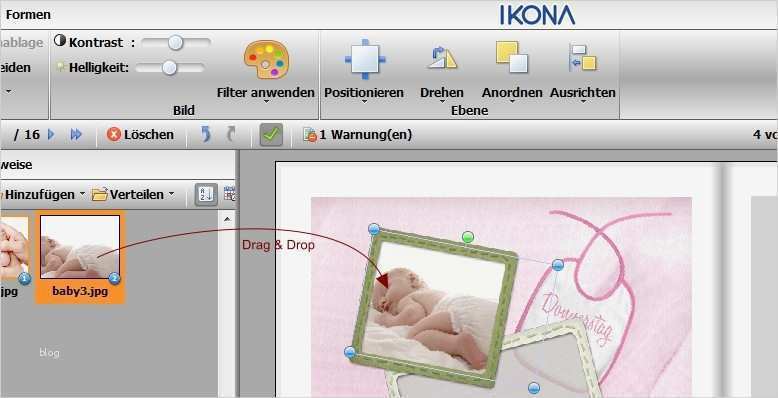The width and height of the screenshot is (778, 398).
Task: Adjust the Helligkeit slider handle
Action: (169, 67)
